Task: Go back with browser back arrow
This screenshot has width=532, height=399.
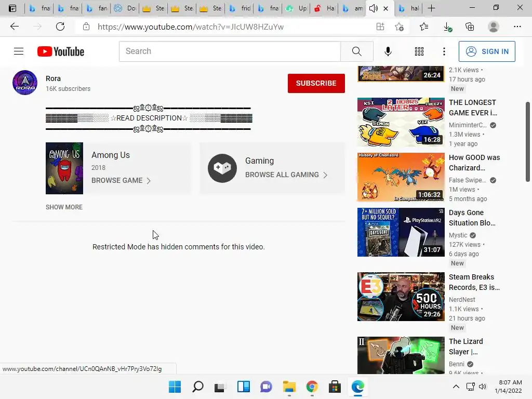Action: (x=14, y=26)
